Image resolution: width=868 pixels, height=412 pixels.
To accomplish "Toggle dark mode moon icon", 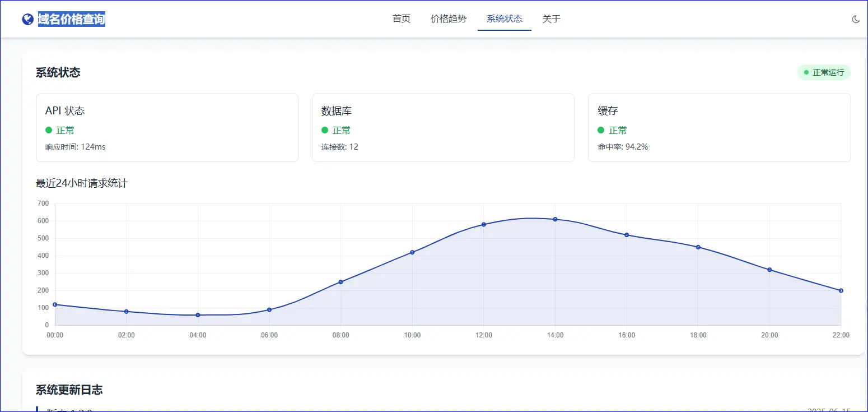I will (856, 19).
